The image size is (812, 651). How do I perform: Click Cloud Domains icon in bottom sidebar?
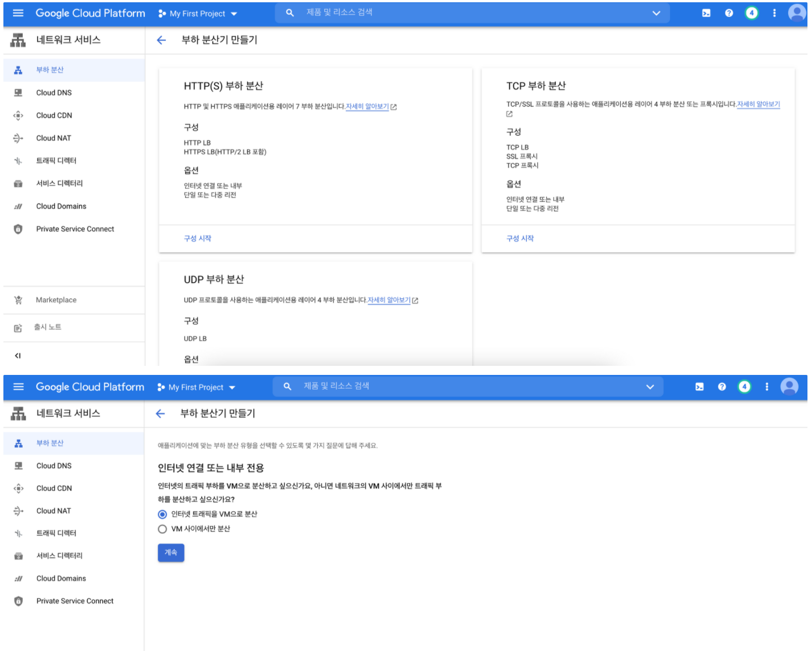[x=18, y=578]
